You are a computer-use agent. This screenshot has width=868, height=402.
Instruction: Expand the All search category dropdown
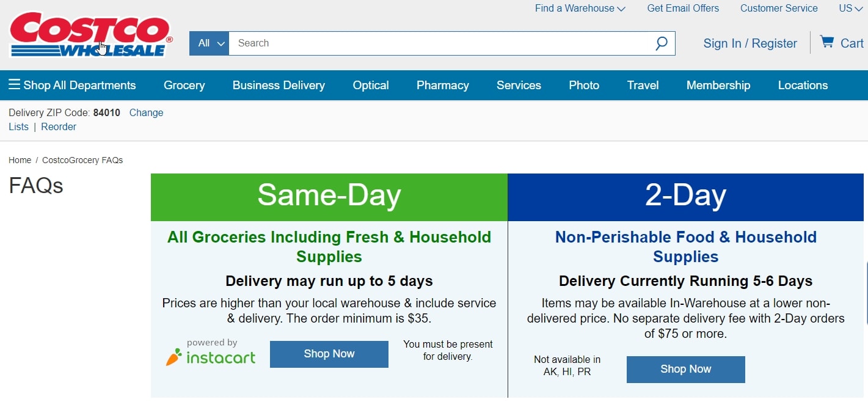[210, 43]
